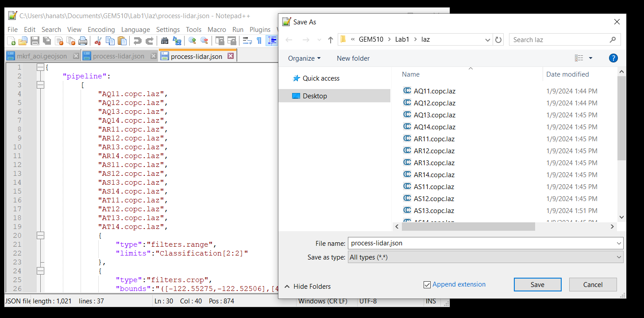This screenshot has height=318, width=644.
Task: Go up one folder level
Action: [330, 40]
